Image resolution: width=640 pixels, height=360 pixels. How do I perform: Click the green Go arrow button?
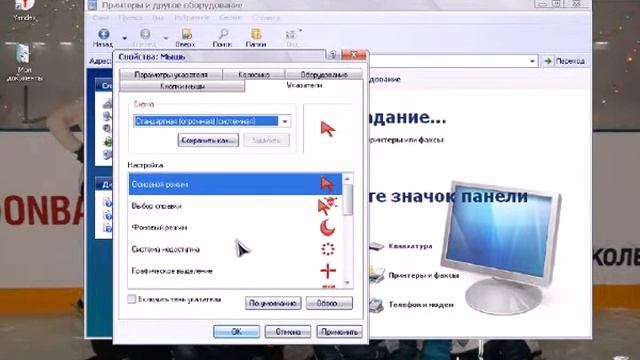tap(548, 61)
